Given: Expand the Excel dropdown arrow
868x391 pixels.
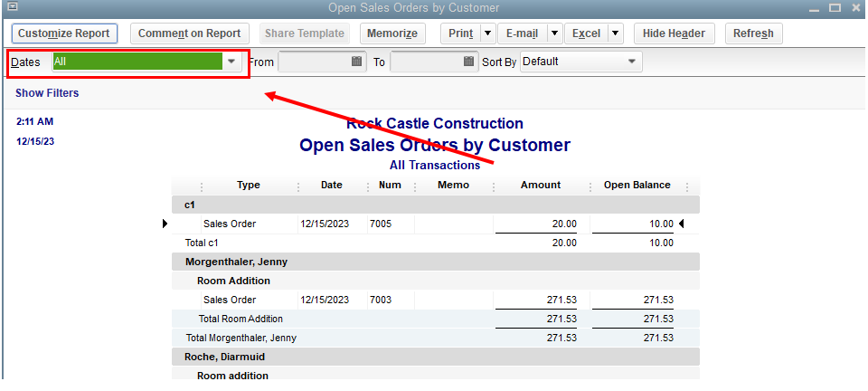Looking at the screenshot, I should pos(616,33).
